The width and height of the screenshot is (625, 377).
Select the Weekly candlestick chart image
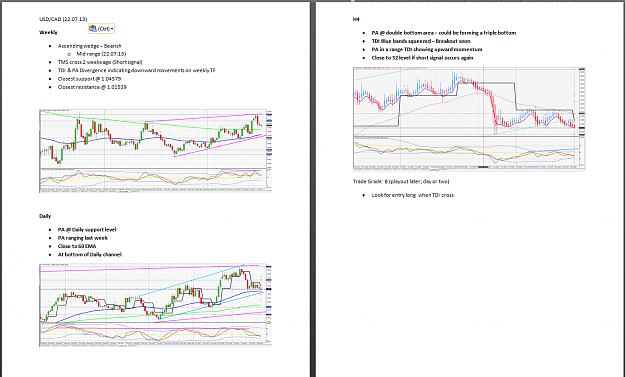[x=155, y=151]
